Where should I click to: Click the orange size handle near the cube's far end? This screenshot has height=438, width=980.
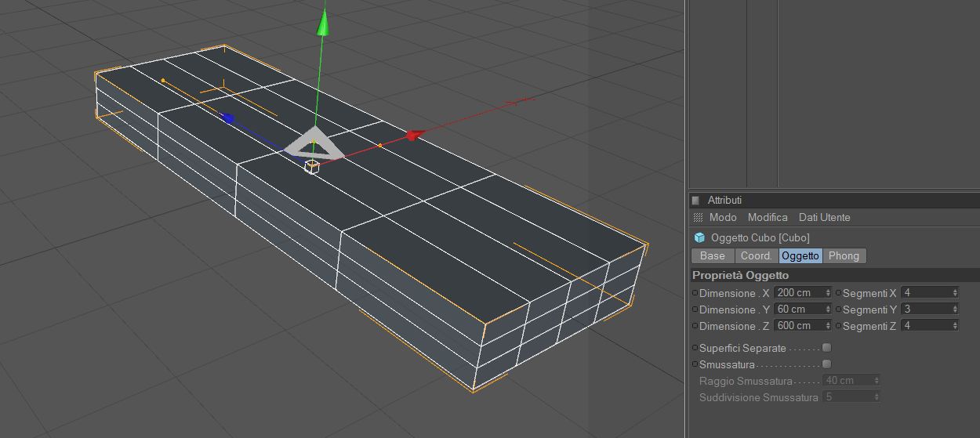click(163, 80)
